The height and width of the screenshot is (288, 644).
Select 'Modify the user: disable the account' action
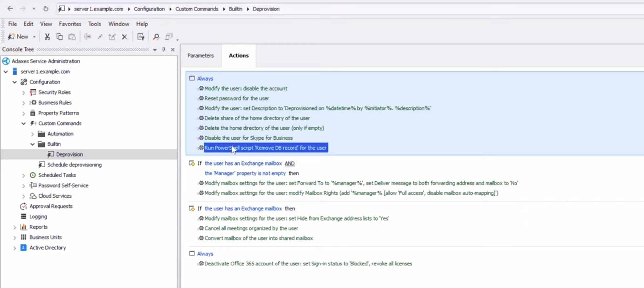246,88
